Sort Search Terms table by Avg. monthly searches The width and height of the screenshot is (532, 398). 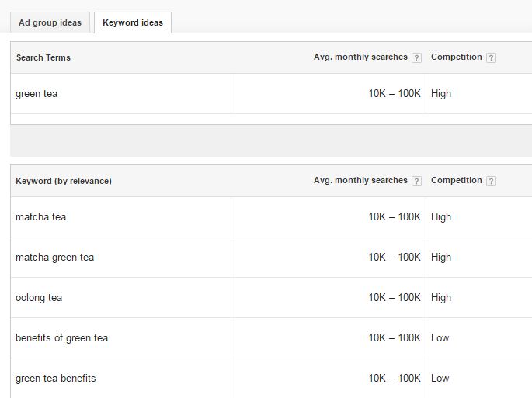(360, 57)
